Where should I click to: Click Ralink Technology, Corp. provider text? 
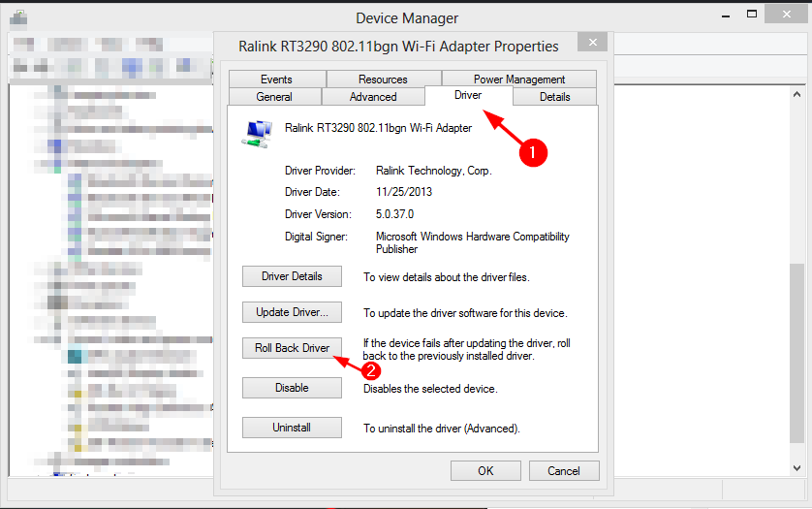[x=434, y=171]
